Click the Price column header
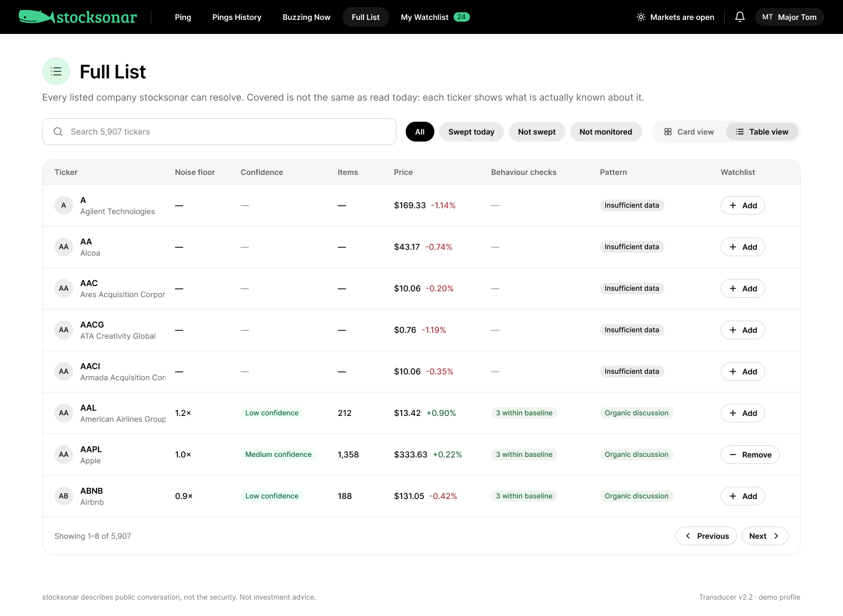Screen dimensions: 843x616 403,172
